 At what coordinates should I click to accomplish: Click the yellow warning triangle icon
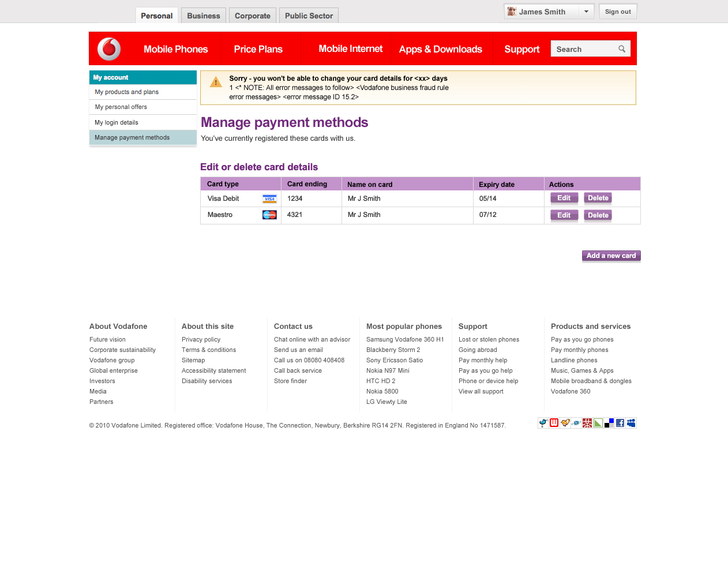[x=216, y=83]
